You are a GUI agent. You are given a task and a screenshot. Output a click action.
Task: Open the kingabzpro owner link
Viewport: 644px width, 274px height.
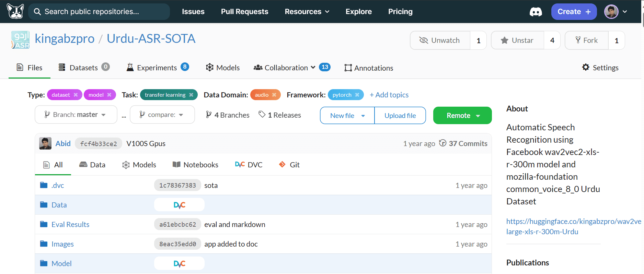click(x=65, y=38)
